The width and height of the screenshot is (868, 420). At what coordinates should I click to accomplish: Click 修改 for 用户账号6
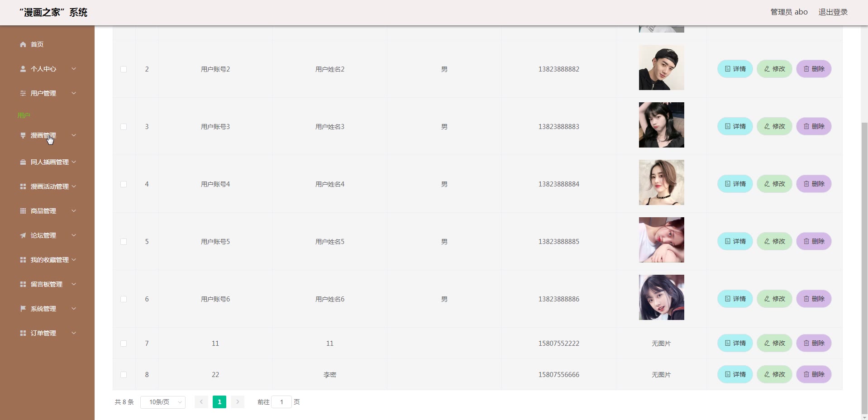pyautogui.click(x=774, y=299)
